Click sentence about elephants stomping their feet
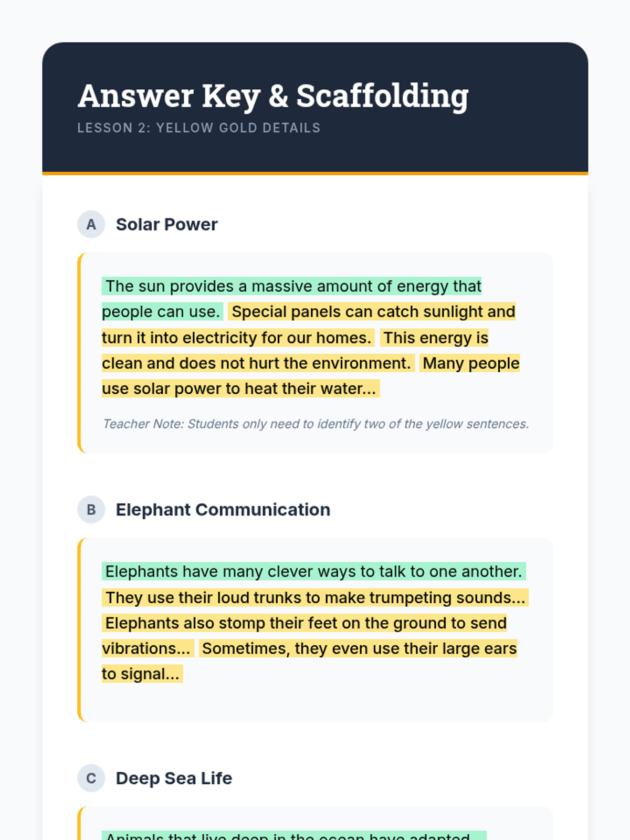This screenshot has width=630, height=840. coord(304,636)
